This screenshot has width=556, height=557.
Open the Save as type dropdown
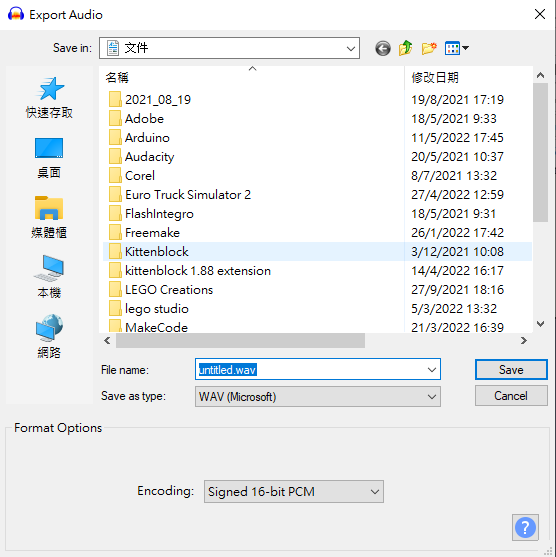[318, 396]
